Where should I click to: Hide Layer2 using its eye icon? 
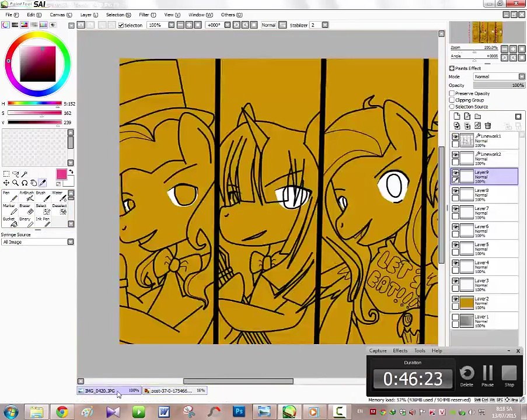(455, 299)
